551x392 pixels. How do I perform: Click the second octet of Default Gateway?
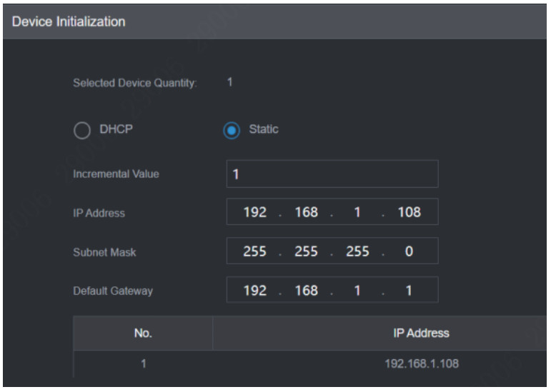306,291
